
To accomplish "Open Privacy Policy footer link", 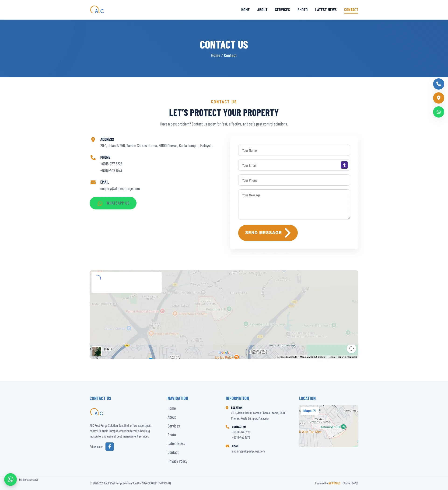I will (177, 461).
